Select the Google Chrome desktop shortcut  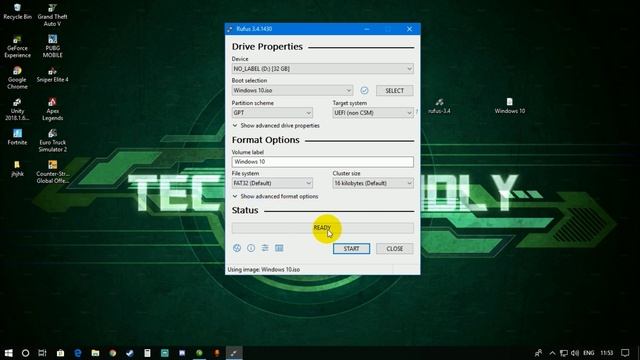pos(17,78)
